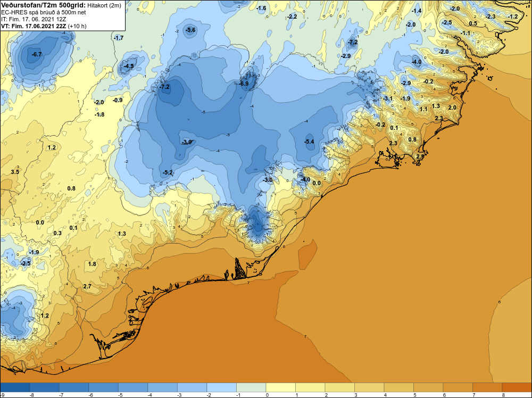The height and width of the screenshot is (398, 532).
Task: Select the 'VT: Fim. 17.06.2021 22Z' valid time
Action: coord(34,26)
